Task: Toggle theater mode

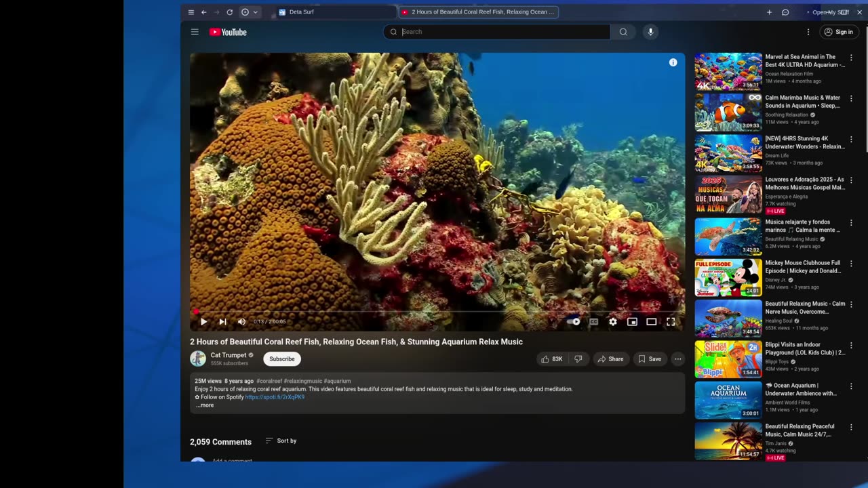Action: (x=651, y=322)
